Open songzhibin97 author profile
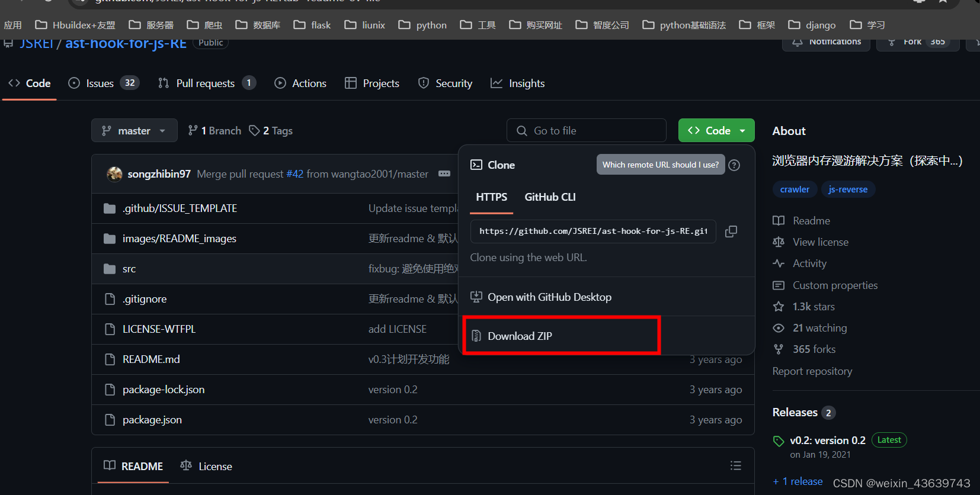The height and width of the screenshot is (495, 980). coord(159,173)
